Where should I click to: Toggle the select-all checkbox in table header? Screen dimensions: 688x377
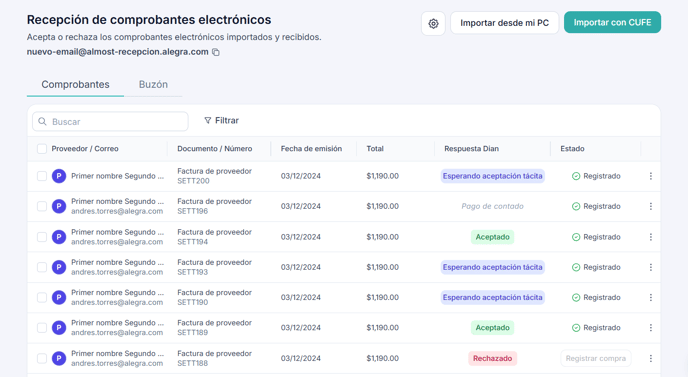coord(42,149)
